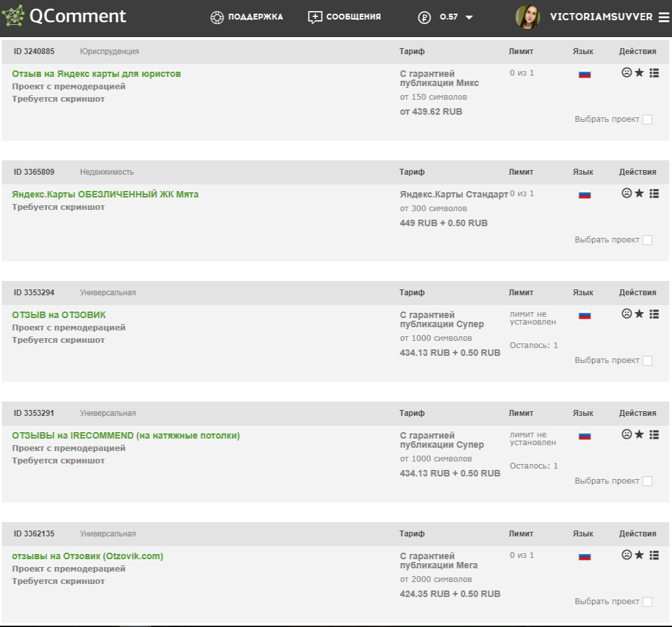The height and width of the screenshot is (627, 672).
Task: Open Яндекс.Карты ОБЕЗЛИЧЕННЫЙ ЖК Мята project
Action: (105, 194)
